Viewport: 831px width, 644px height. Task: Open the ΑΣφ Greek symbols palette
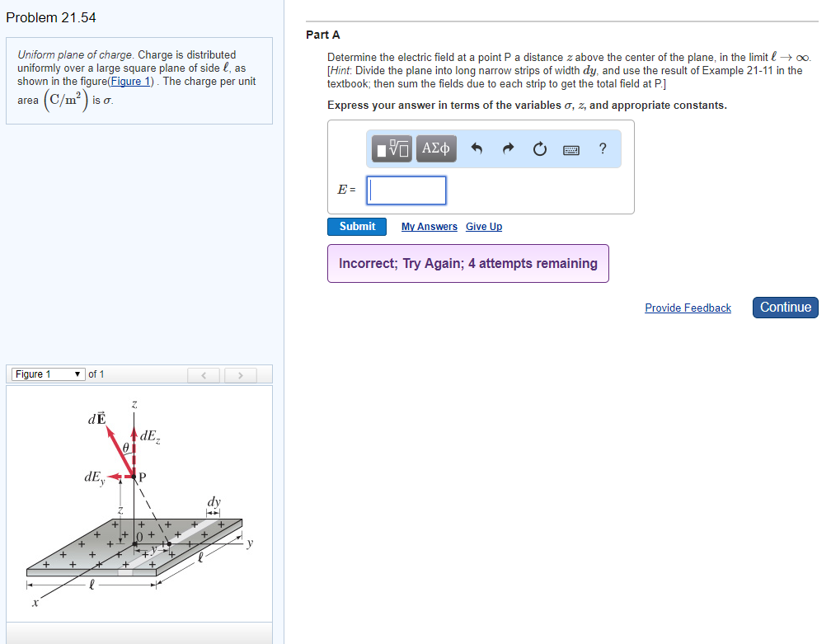(x=435, y=148)
